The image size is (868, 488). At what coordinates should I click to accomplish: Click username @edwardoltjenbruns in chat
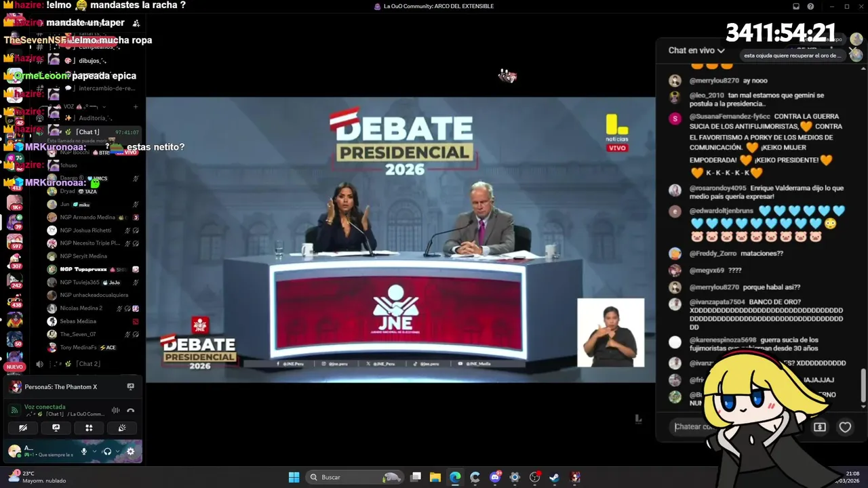coord(722,211)
